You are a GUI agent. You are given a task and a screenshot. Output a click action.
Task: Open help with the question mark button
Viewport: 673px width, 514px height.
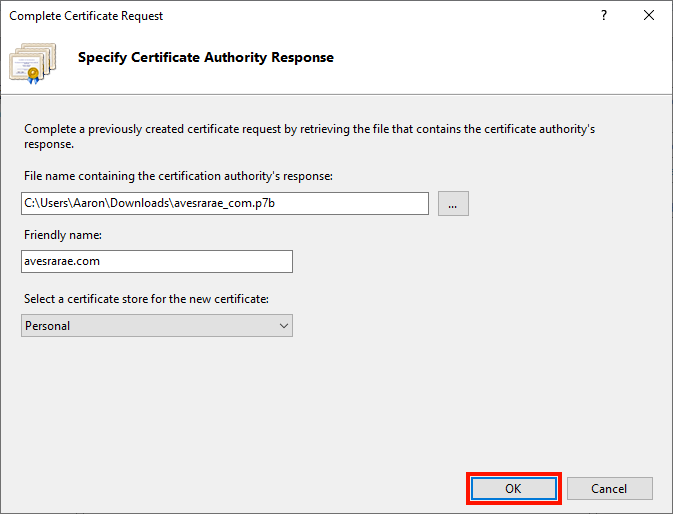(x=603, y=16)
